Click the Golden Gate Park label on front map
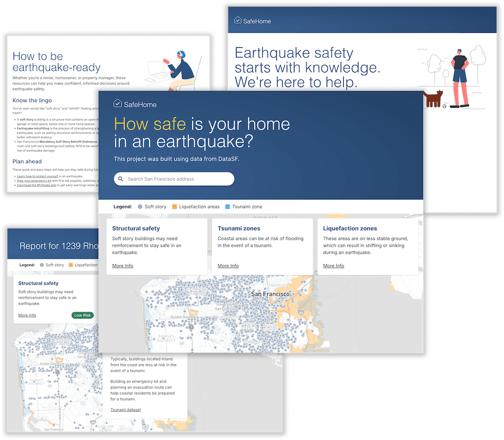The image size is (504, 440). pyautogui.click(x=185, y=317)
